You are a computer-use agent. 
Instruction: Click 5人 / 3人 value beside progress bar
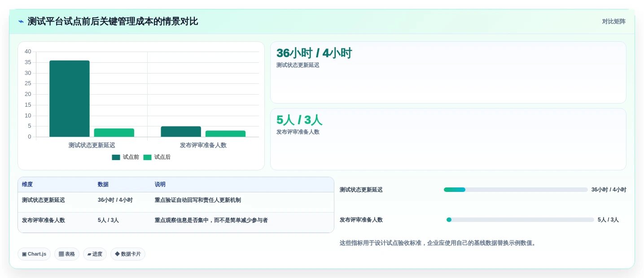tap(608, 220)
